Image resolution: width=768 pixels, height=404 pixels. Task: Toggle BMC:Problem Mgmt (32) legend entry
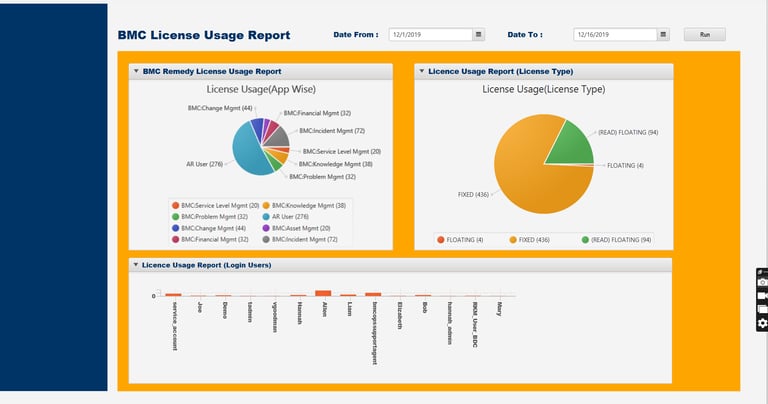click(210, 217)
